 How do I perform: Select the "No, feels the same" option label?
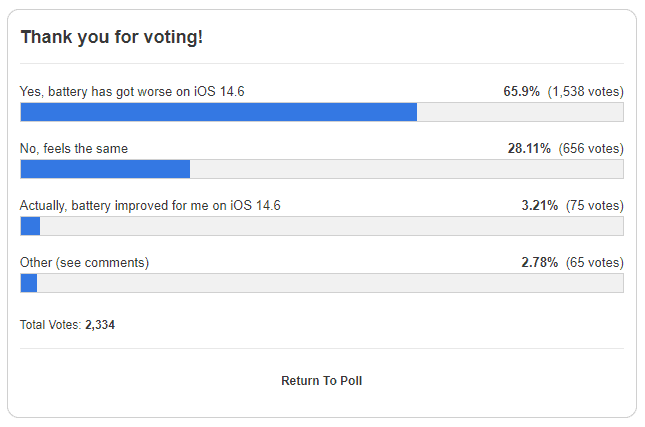point(74,148)
